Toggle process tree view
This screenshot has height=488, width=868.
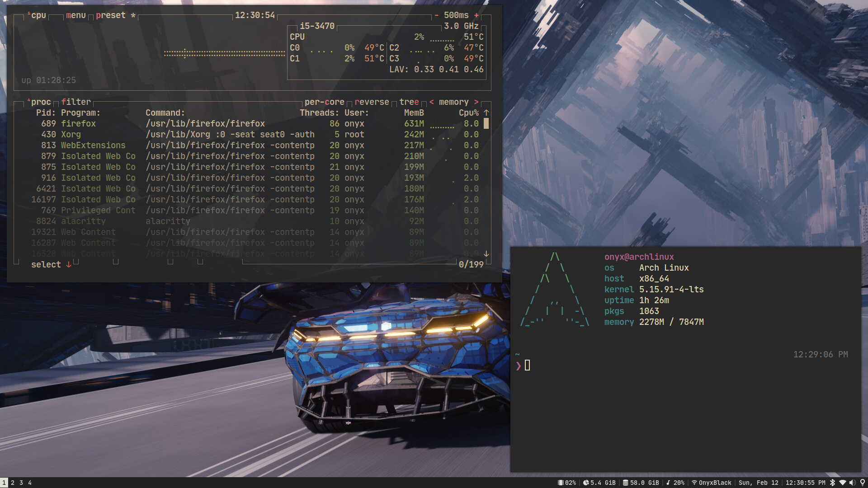(x=409, y=102)
